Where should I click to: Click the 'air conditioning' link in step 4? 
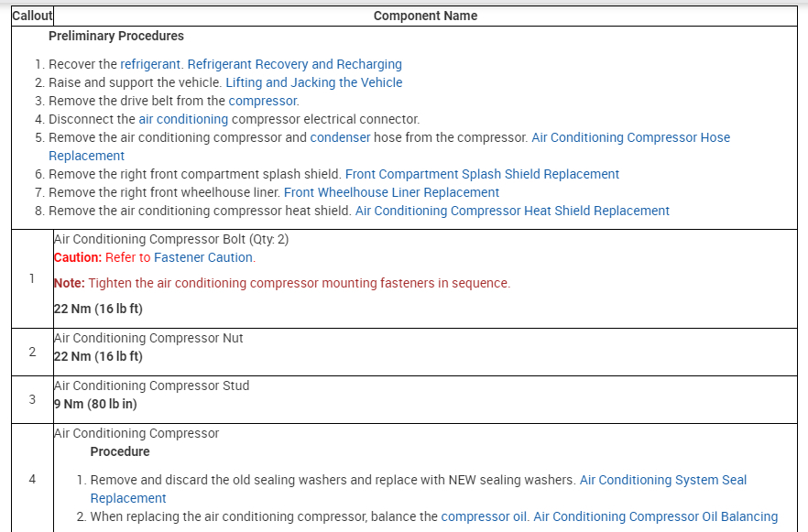click(183, 119)
